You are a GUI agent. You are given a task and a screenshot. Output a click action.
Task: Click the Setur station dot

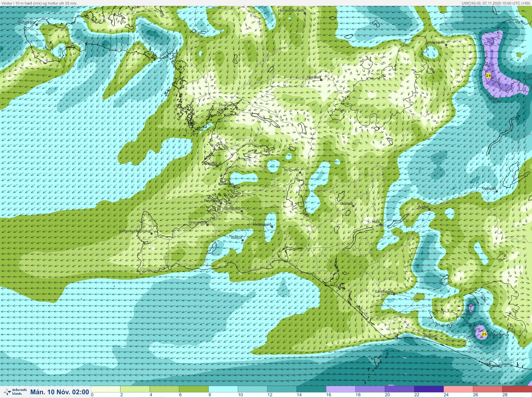pos(498,101)
